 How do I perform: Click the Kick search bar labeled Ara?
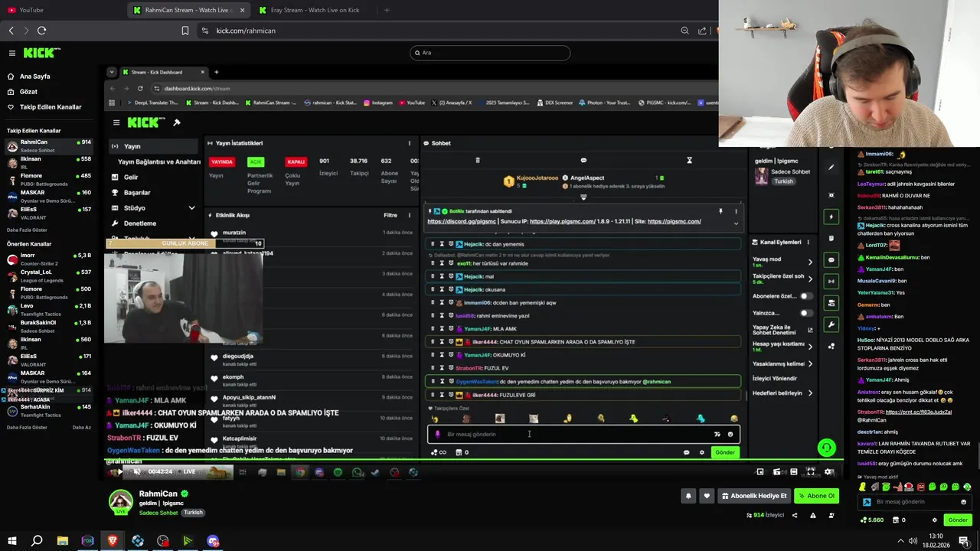490,53
